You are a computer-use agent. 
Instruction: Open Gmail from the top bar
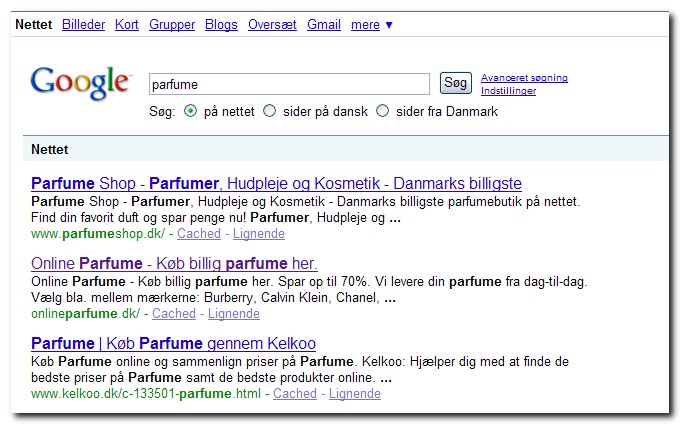pyautogui.click(x=324, y=24)
